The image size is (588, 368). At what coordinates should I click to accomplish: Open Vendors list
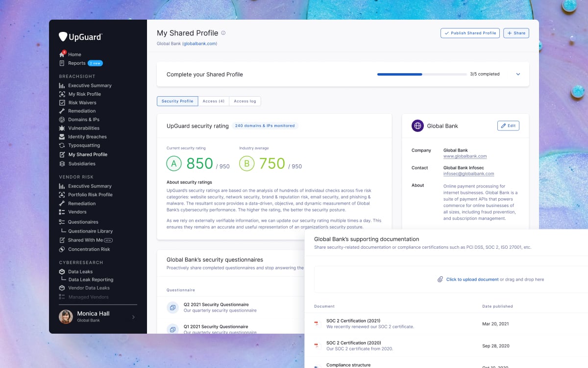[73, 212]
